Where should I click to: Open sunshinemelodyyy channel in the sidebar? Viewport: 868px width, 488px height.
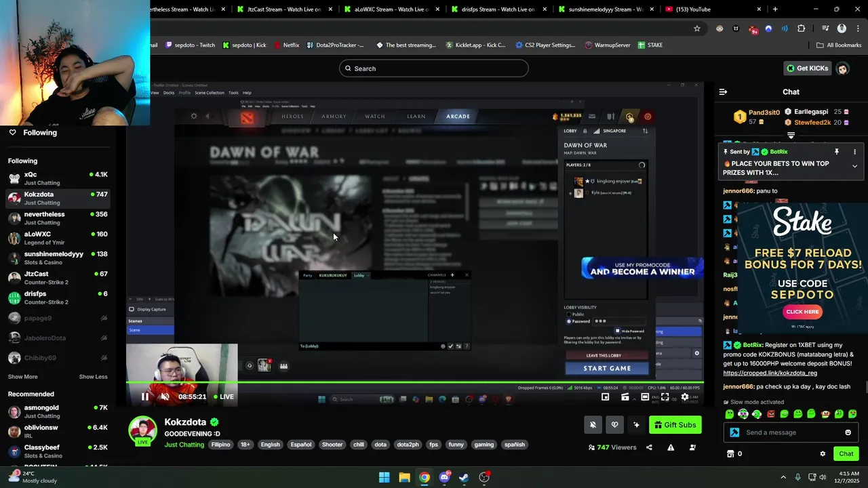click(58, 258)
